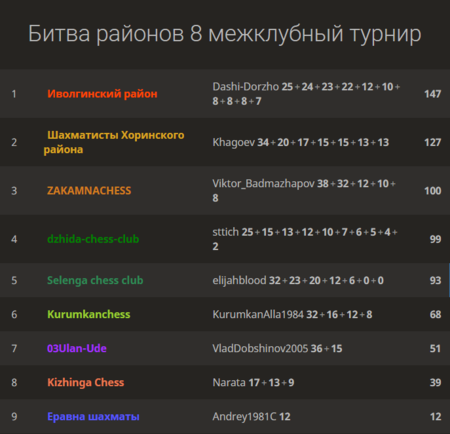Click the Битва районов 8 tournament title
This screenshot has width=450, height=434.
225,34
